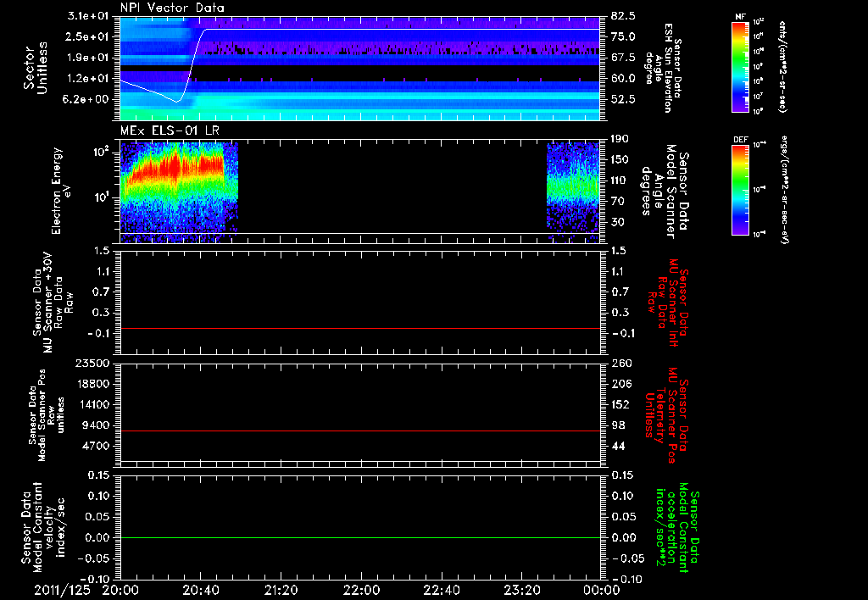
Task: Click the "21:20" time axis label
Action: 281,590
